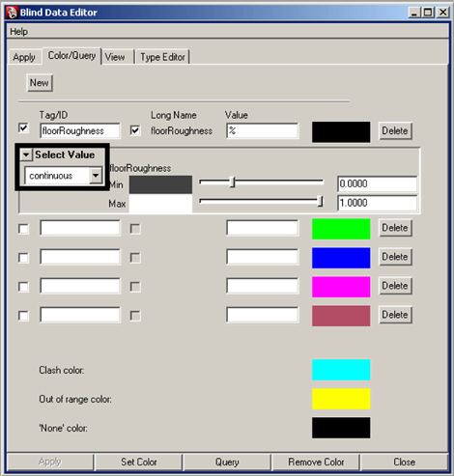Delete the floorRoughness row

pos(395,130)
